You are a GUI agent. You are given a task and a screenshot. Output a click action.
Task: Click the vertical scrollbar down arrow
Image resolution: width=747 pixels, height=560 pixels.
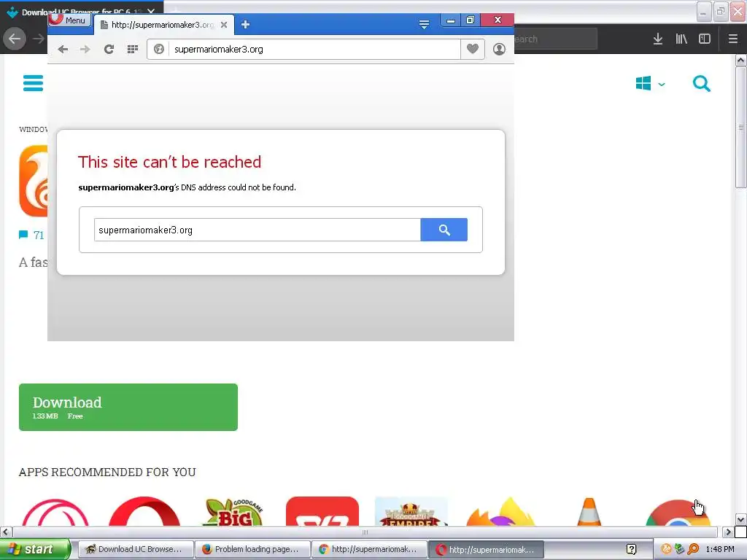click(x=740, y=519)
